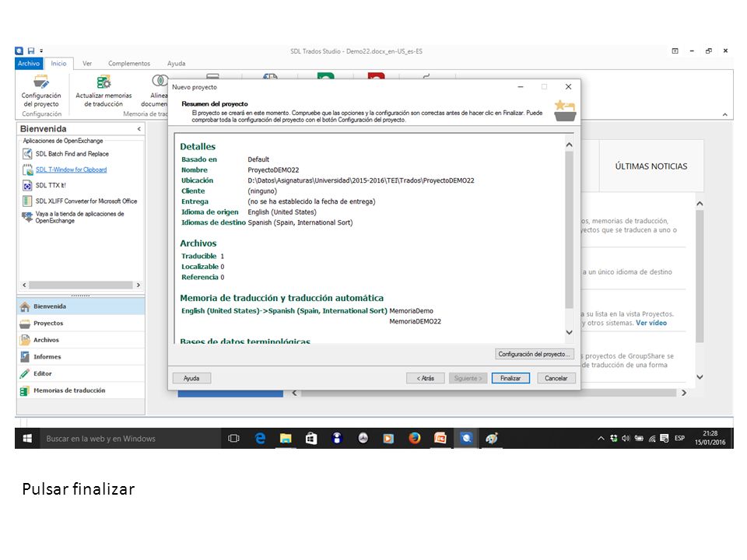The image size is (747, 560).
Task: Show hidden system tray icons
Action: [x=601, y=439]
